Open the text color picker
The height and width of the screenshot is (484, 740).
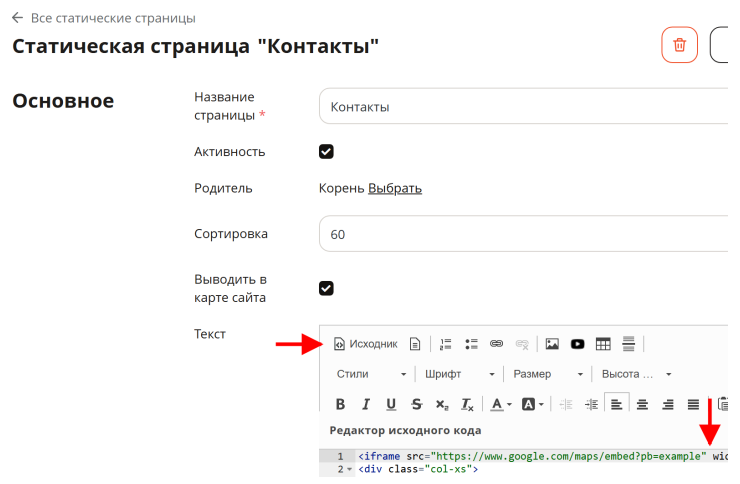pos(501,404)
